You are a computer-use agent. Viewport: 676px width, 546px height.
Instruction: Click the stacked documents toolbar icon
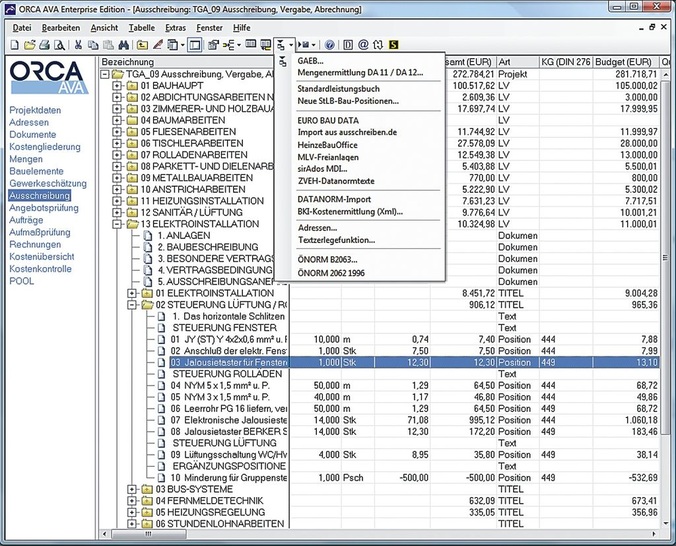click(172, 45)
